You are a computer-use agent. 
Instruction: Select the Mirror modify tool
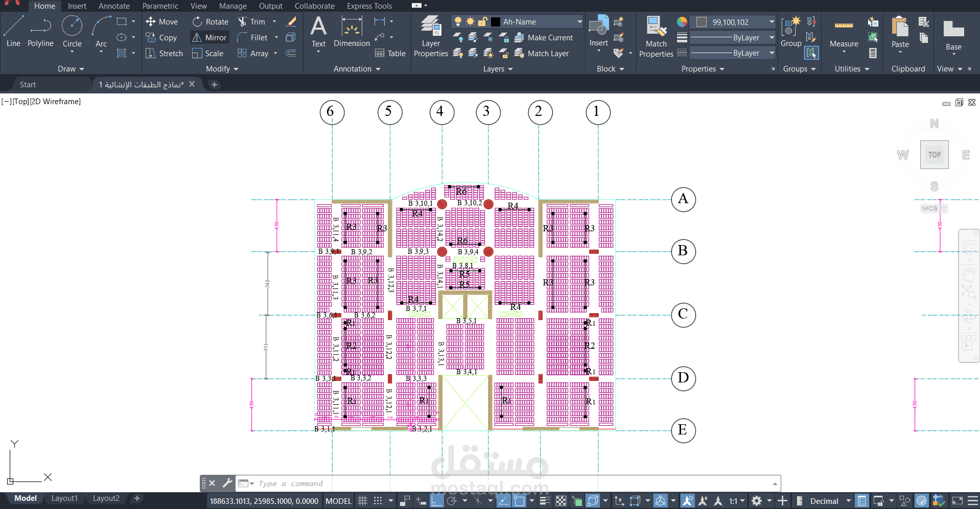coord(209,37)
